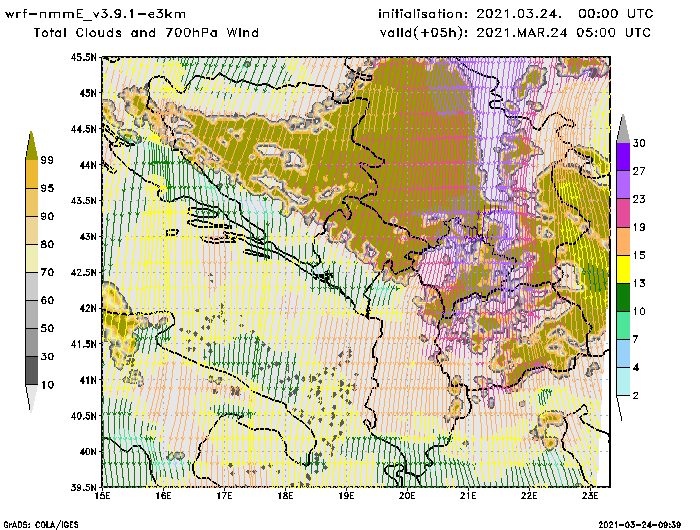Click the 'valid(+05h):' label

(422, 33)
